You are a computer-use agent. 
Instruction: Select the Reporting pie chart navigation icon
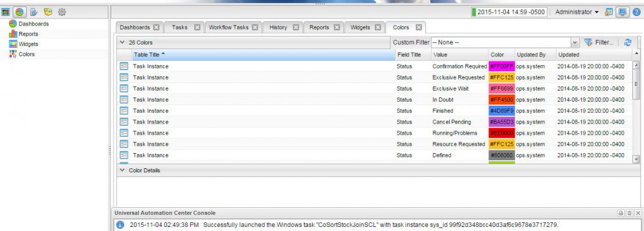19,12
